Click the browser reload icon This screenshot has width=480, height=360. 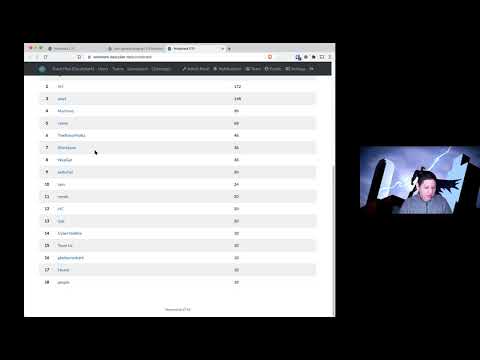[x=45, y=57]
